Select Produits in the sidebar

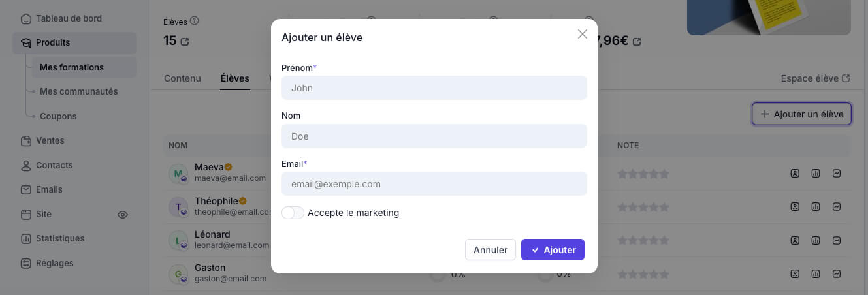[x=74, y=43]
